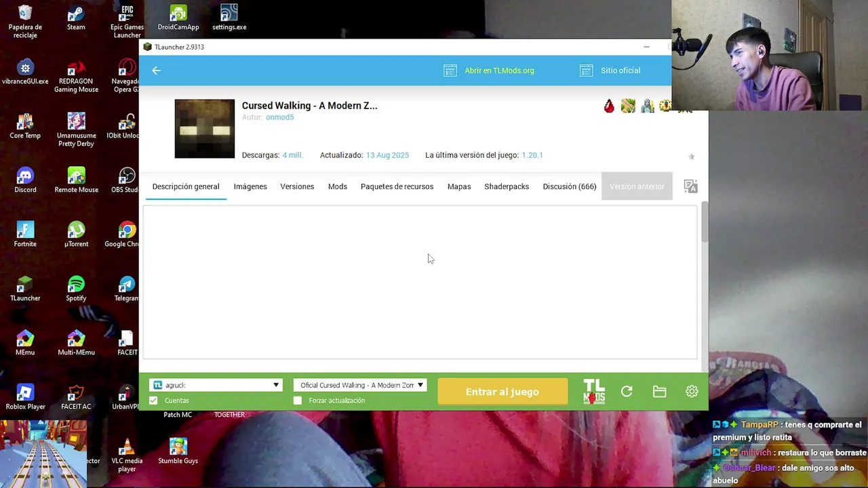Click the translate description icon
Image resolution: width=868 pixels, height=488 pixels.
coord(690,186)
